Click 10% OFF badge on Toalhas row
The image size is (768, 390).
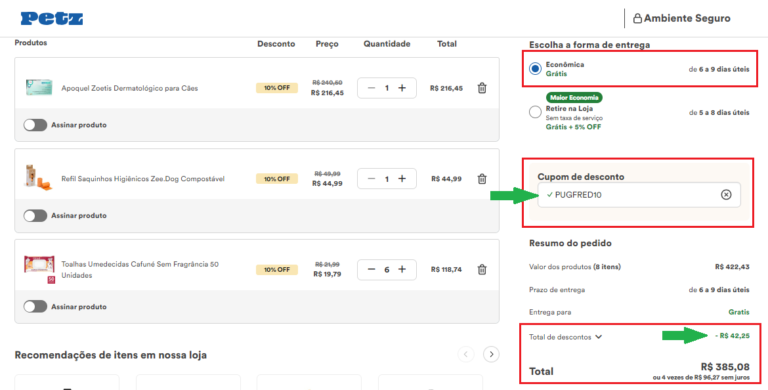277,269
